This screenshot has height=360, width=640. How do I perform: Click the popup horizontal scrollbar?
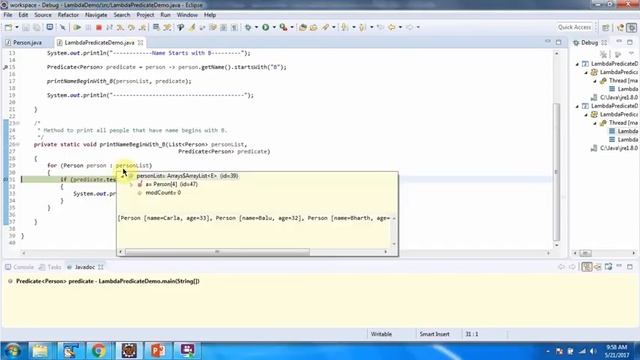217,252
